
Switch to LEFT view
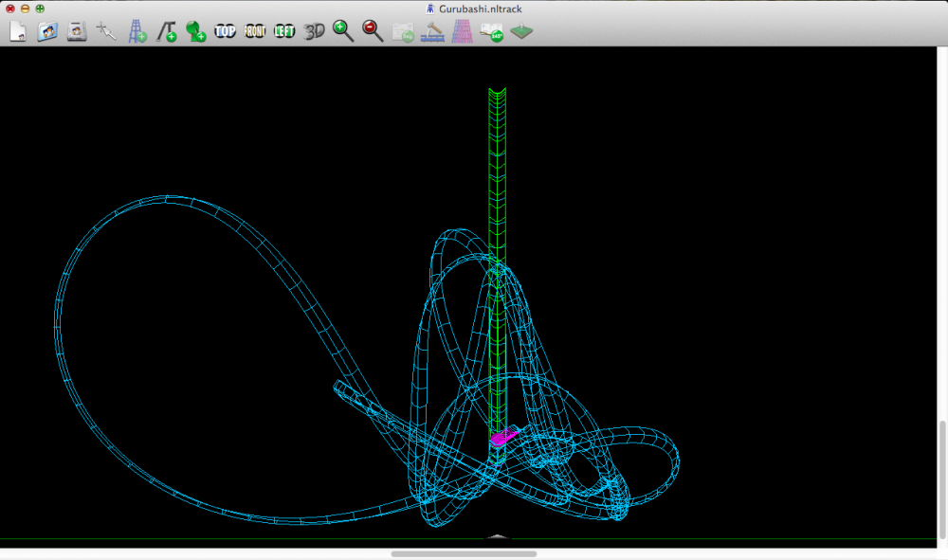pos(284,31)
